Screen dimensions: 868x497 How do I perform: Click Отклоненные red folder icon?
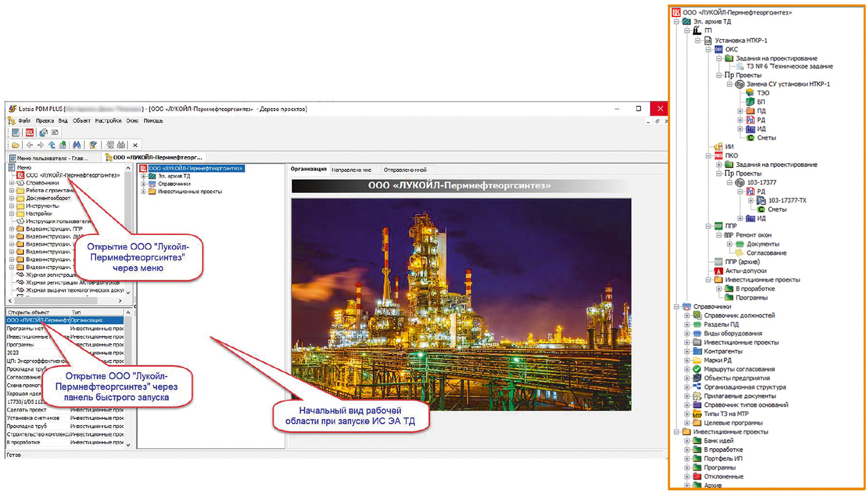(697, 477)
